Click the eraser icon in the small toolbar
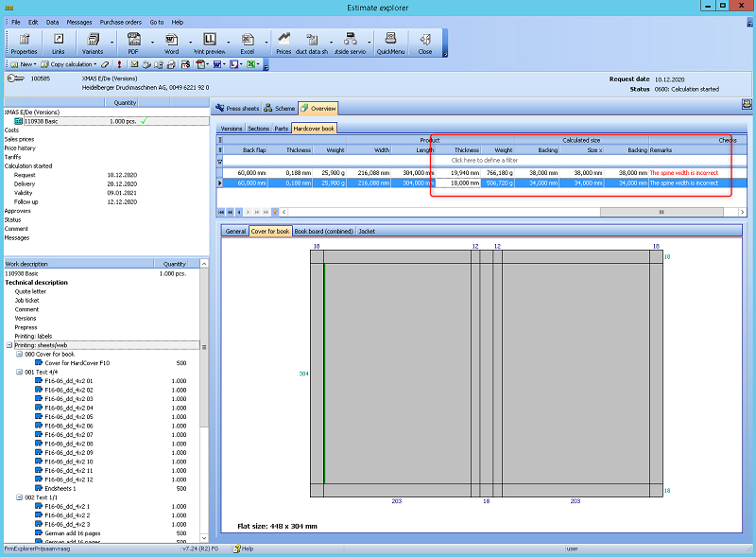 click(105, 64)
